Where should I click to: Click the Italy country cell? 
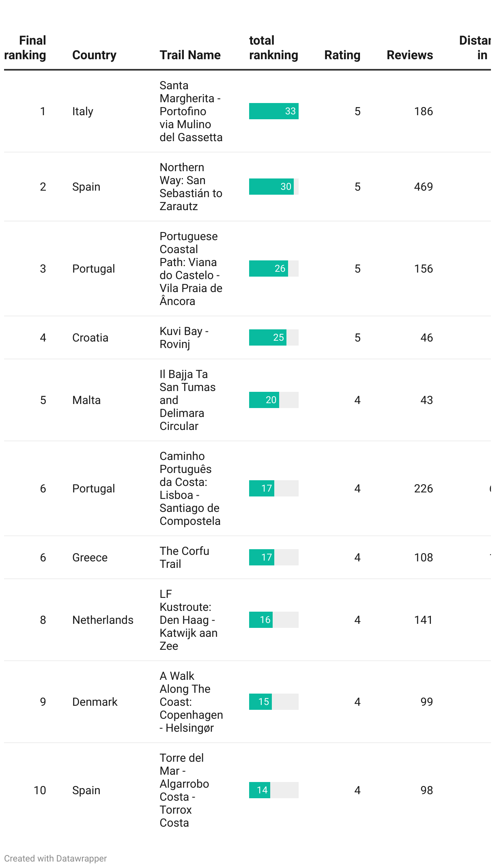(83, 111)
